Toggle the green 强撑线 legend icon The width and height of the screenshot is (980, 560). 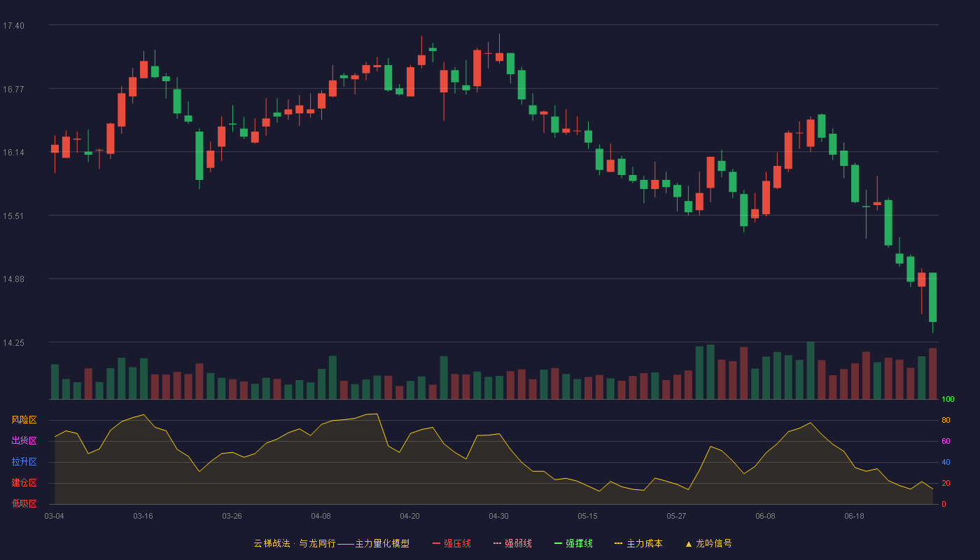click(x=558, y=543)
